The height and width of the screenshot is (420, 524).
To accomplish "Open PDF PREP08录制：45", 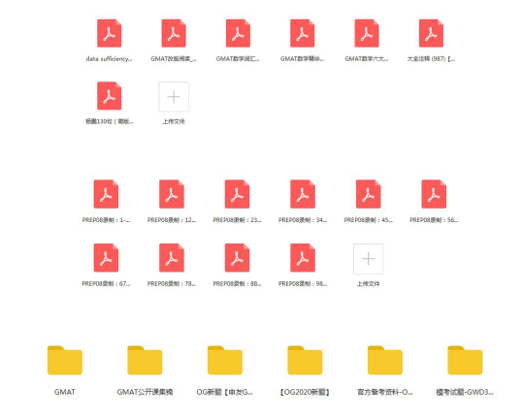I will (369, 194).
